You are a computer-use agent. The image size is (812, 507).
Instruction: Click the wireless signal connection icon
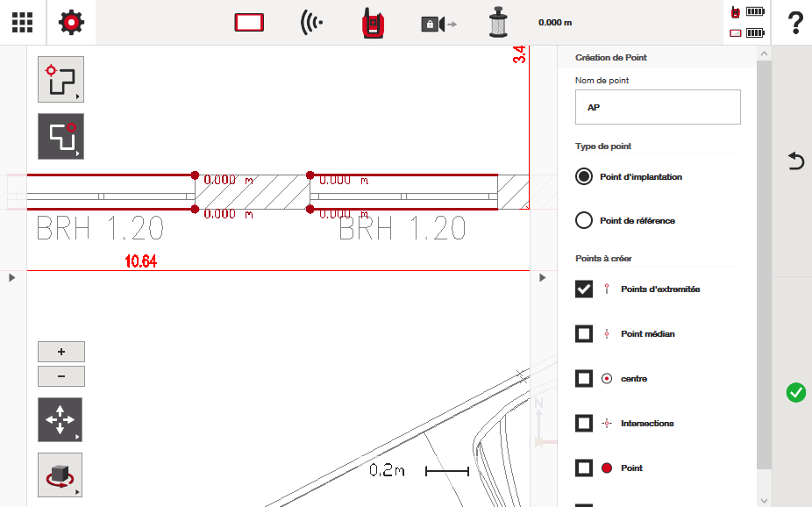[311, 23]
